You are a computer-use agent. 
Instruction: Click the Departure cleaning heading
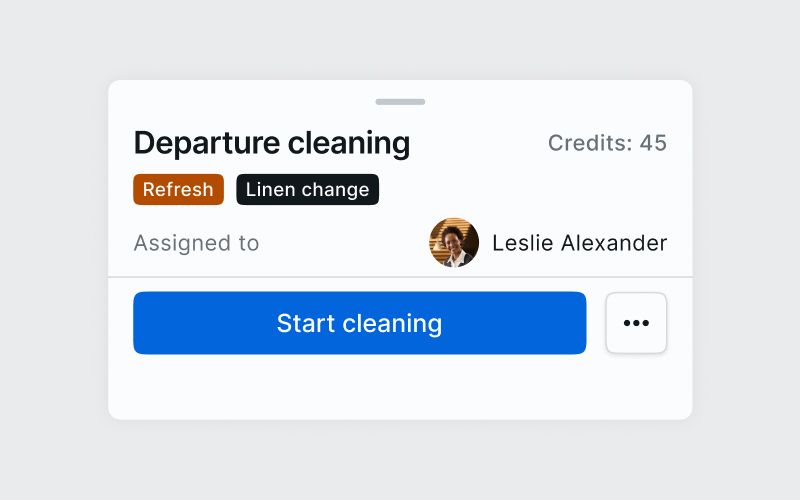click(x=271, y=143)
